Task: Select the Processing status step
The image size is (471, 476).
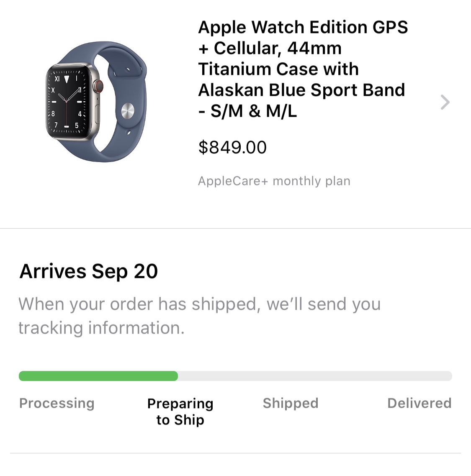Action: [57, 403]
